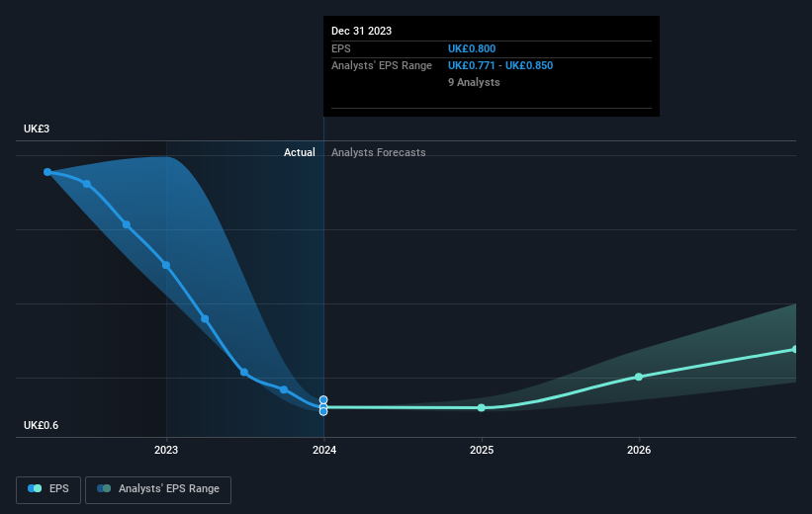Screen dimensions: 812x514
Task: Click the 'Analysts Forecasts' label
Action: tap(379, 152)
